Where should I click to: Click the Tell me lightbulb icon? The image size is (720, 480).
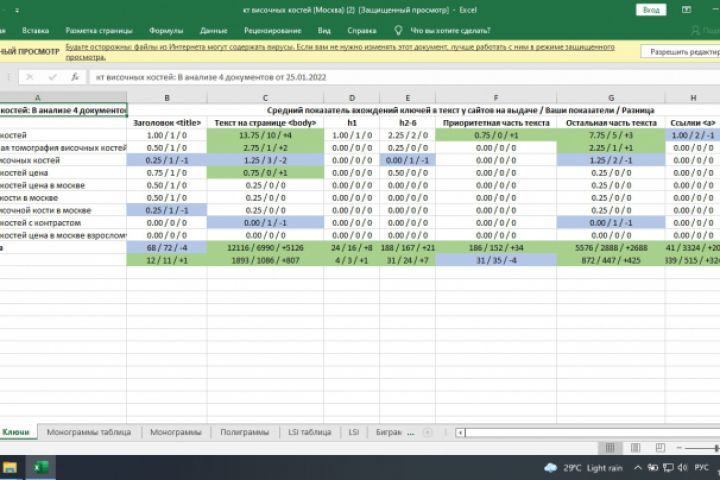coord(398,30)
